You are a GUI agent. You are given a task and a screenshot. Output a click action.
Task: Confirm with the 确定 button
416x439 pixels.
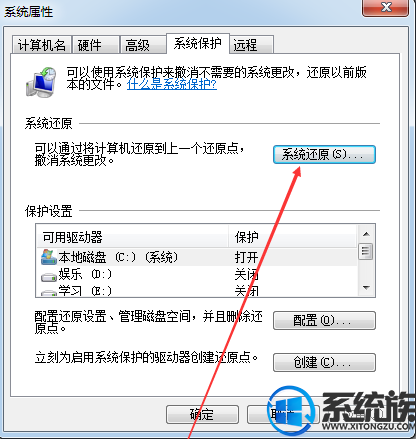click(202, 415)
